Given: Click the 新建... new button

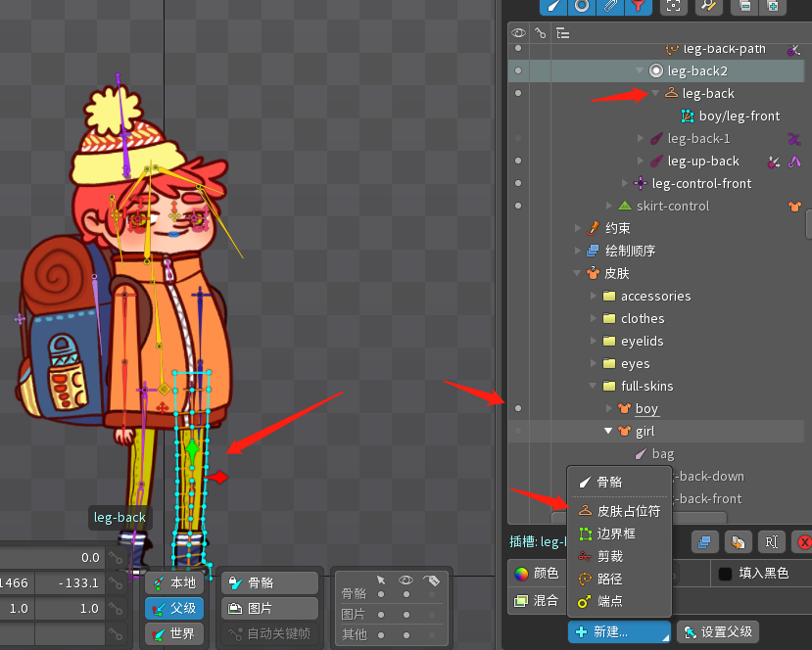Looking at the screenshot, I should pos(618,632).
